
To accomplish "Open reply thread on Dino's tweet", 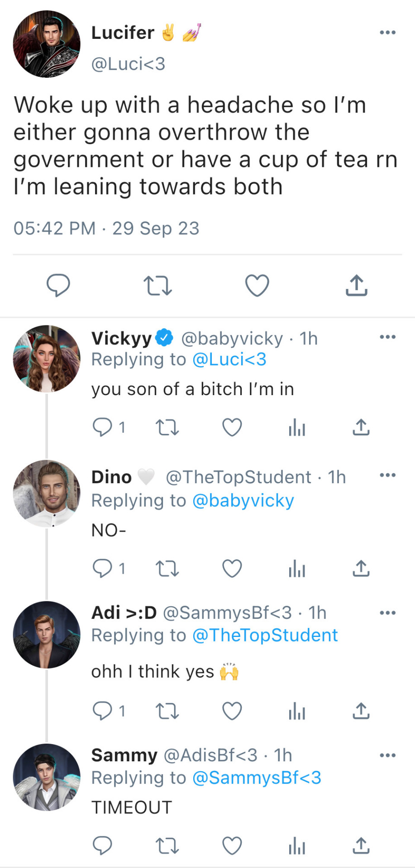I will [103, 569].
